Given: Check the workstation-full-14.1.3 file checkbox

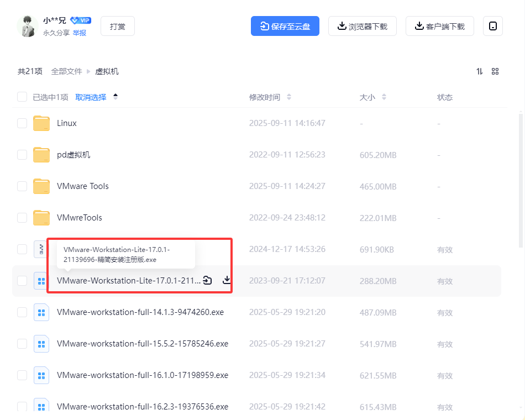Looking at the screenshot, I should [22, 312].
